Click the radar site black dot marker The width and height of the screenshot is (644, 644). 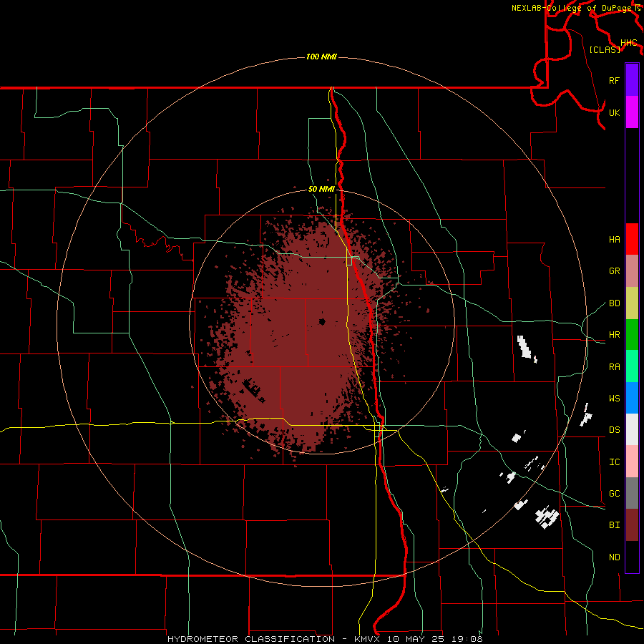click(322, 322)
